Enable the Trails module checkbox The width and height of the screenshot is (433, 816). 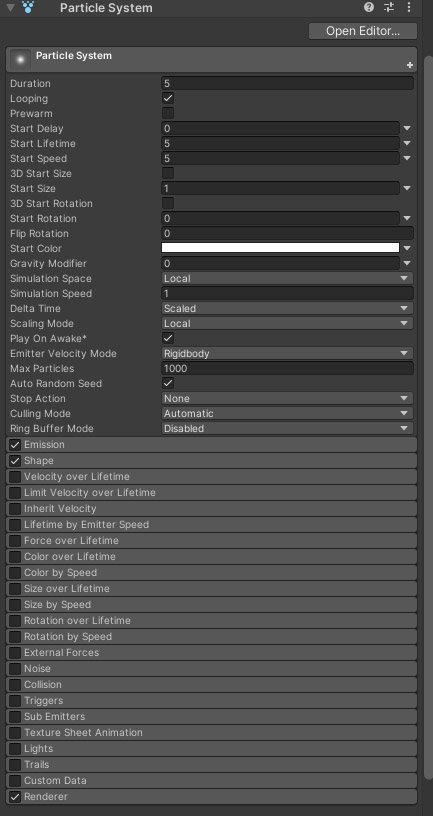(15, 764)
